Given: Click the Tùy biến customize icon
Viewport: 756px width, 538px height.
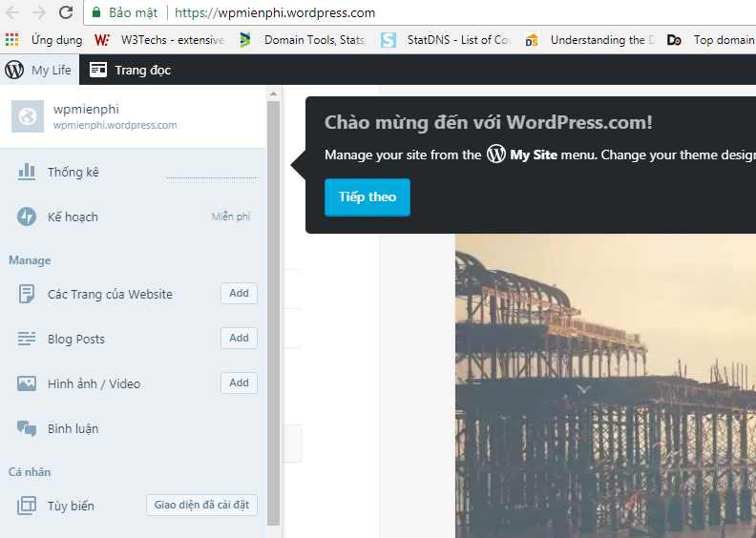Looking at the screenshot, I should click(x=27, y=506).
